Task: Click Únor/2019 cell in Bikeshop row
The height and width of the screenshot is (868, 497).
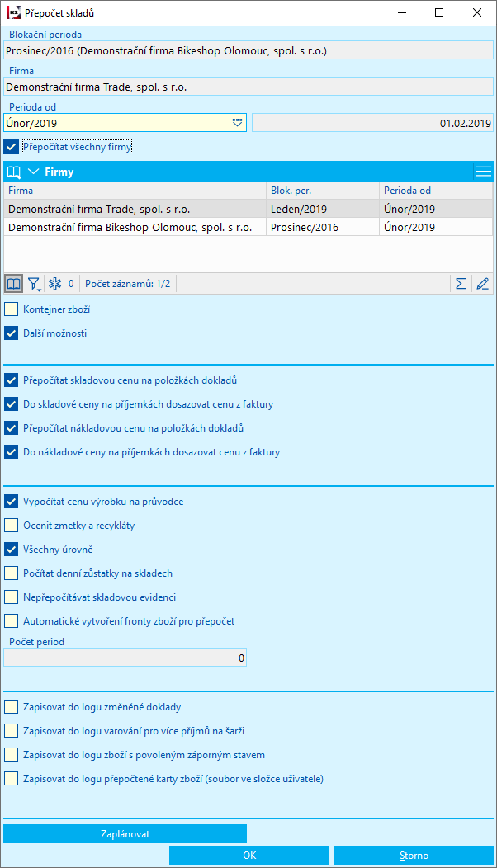Action: click(x=436, y=227)
